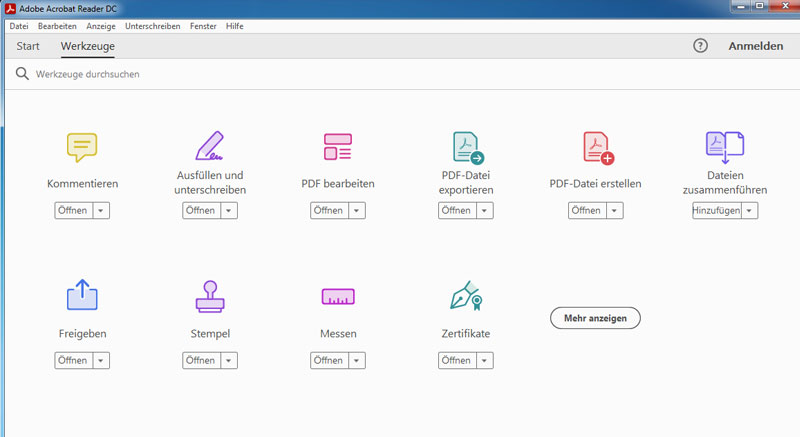This screenshot has width=800, height=437.
Task: Expand the dropdown arrow next to Hinzufügen
Action: [x=749, y=210]
